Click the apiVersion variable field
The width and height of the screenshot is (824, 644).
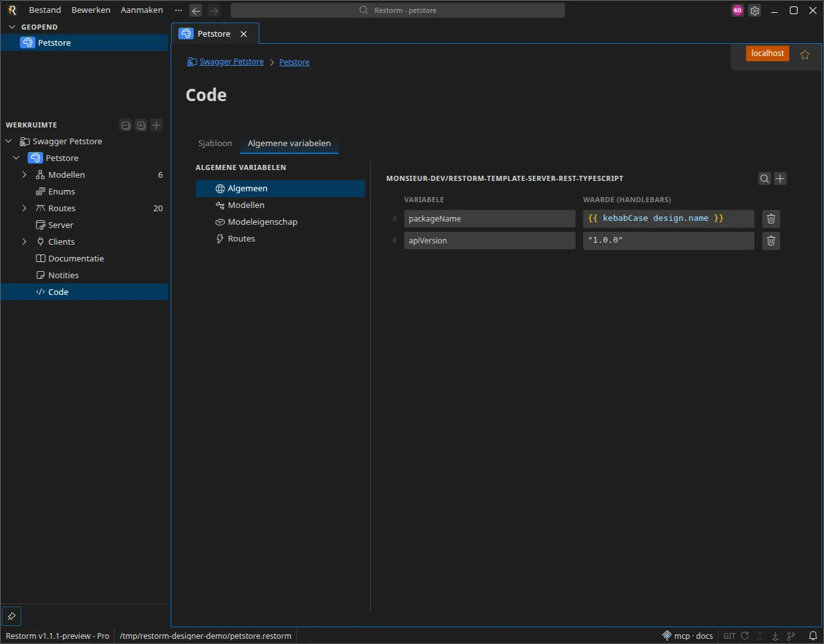pyautogui.click(x=489, y=241)
